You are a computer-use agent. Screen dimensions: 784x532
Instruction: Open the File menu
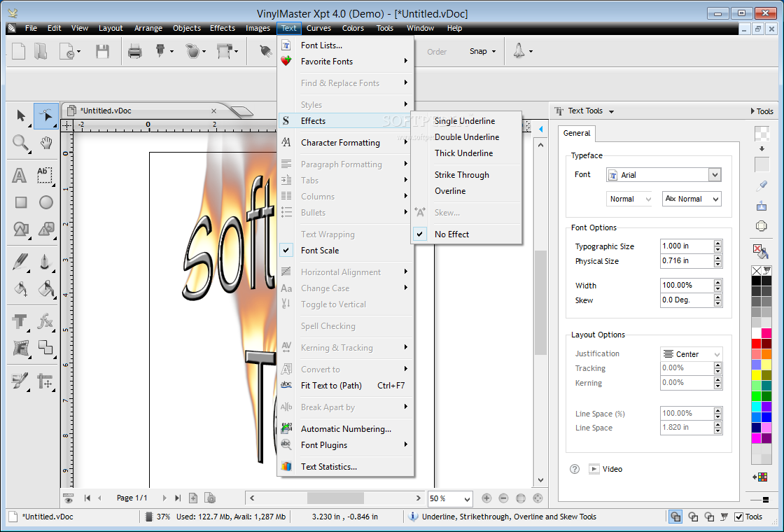(x=31, y=28)
